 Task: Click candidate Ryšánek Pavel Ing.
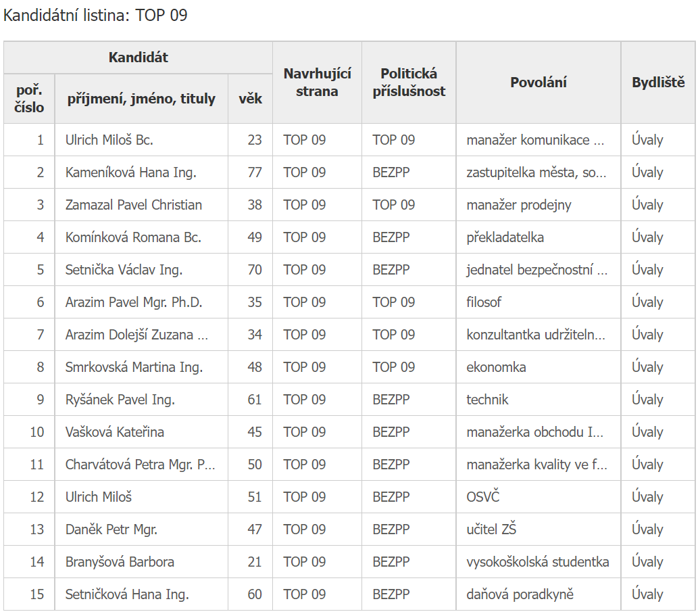120,400
